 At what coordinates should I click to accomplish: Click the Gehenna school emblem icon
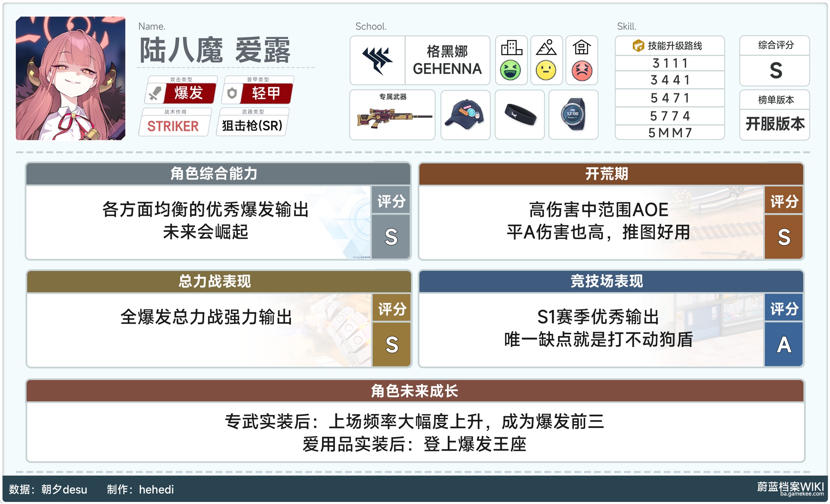click(377, 61)
